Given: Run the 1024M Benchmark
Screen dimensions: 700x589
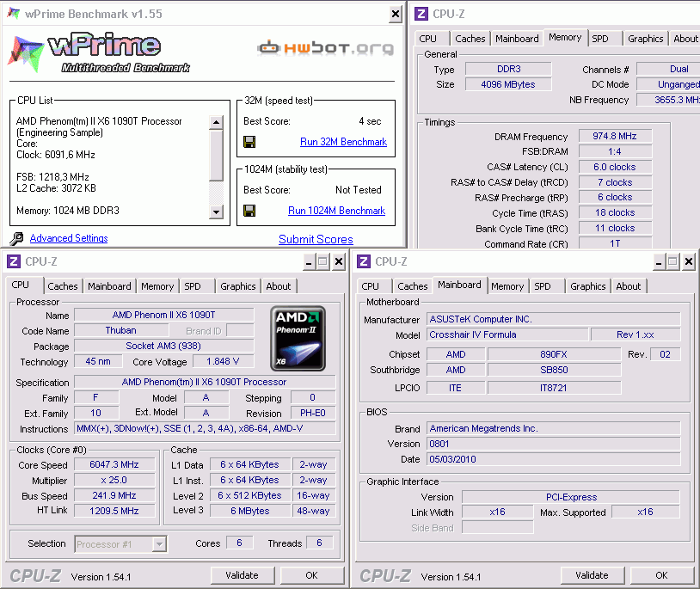Looking at the screenshot, I should 336,211.
